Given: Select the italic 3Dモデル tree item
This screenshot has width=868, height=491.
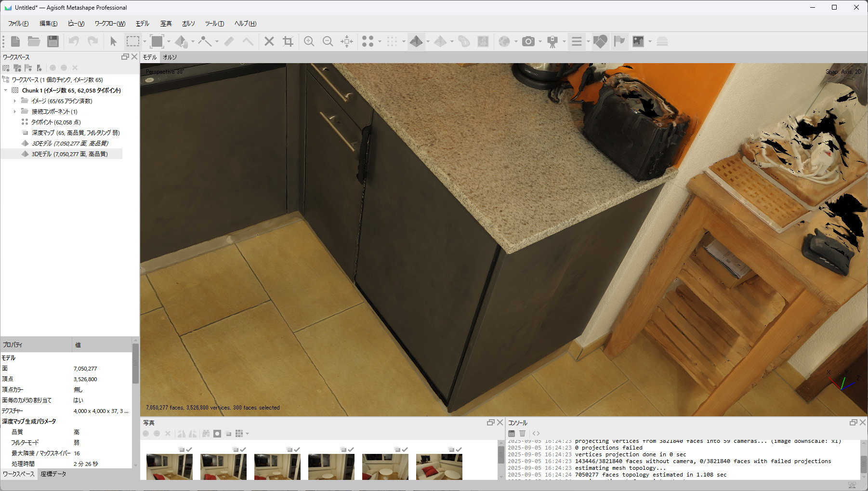Looking at the screenshot, I should [70, 144].
